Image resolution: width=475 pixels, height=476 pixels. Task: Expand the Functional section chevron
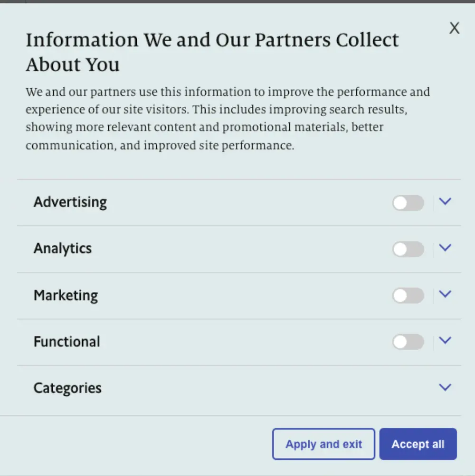point(445,340)
